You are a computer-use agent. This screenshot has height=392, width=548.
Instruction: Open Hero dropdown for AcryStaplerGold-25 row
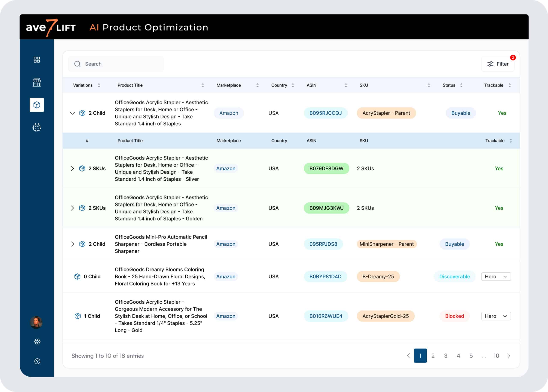point(496,316)
